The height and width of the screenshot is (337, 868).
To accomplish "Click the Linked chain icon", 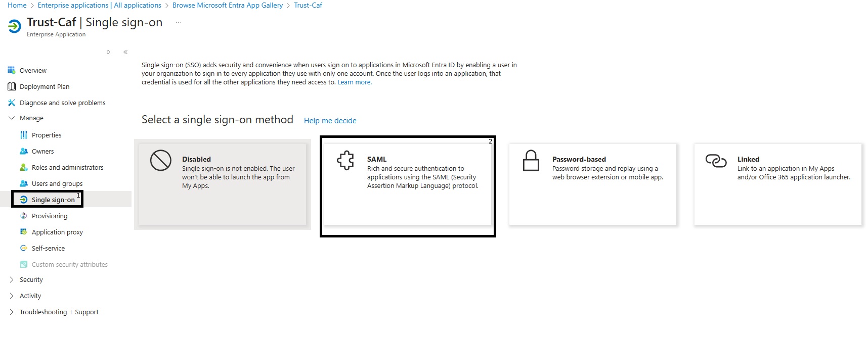I will click(x=716, y=161).
